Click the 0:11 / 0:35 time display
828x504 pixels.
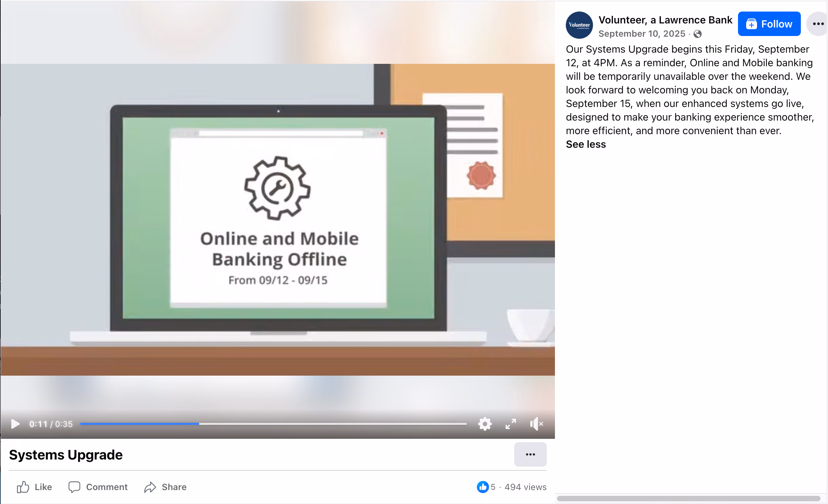coord(51,424)
